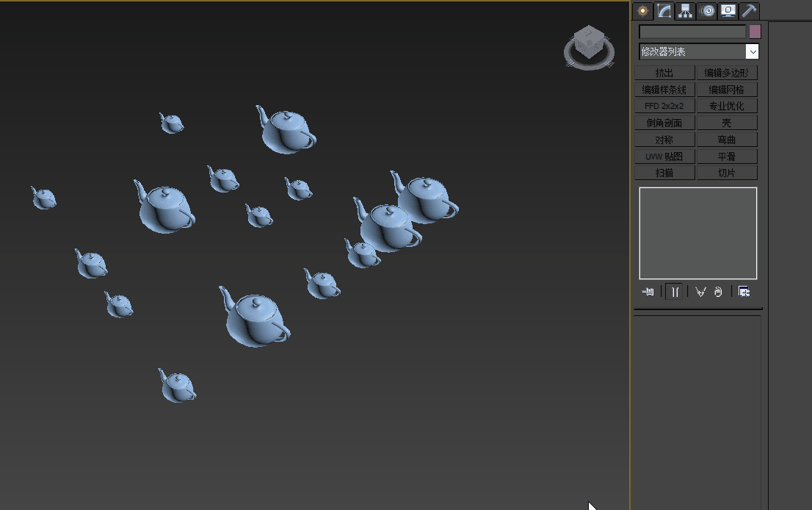Screen dimensions: 812x510
Task: Apply the 编辑网格 modifier
Action: tap(727, 90)
